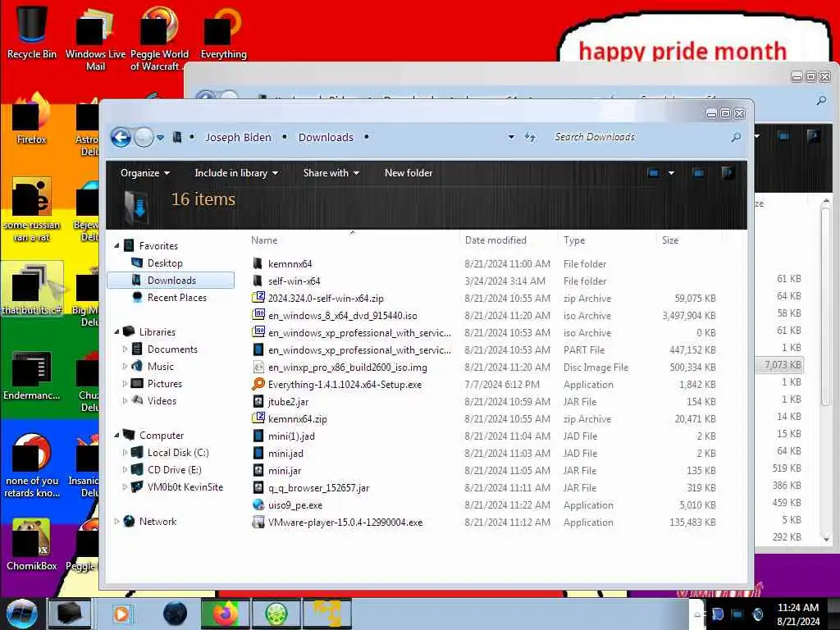This screenshot has height=630, width=840.
Task: Open the Firefox desktop shortcut
Action: [x=31, y=119]
